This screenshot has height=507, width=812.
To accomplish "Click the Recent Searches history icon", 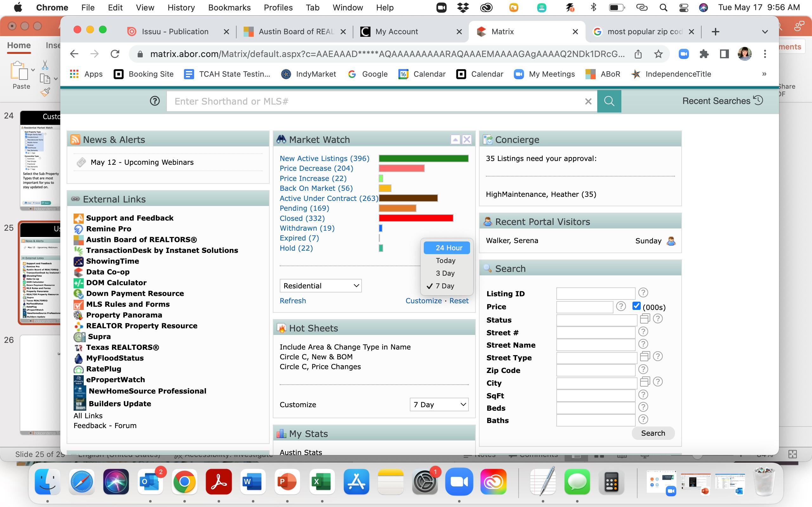I will [x=758, y=100].
